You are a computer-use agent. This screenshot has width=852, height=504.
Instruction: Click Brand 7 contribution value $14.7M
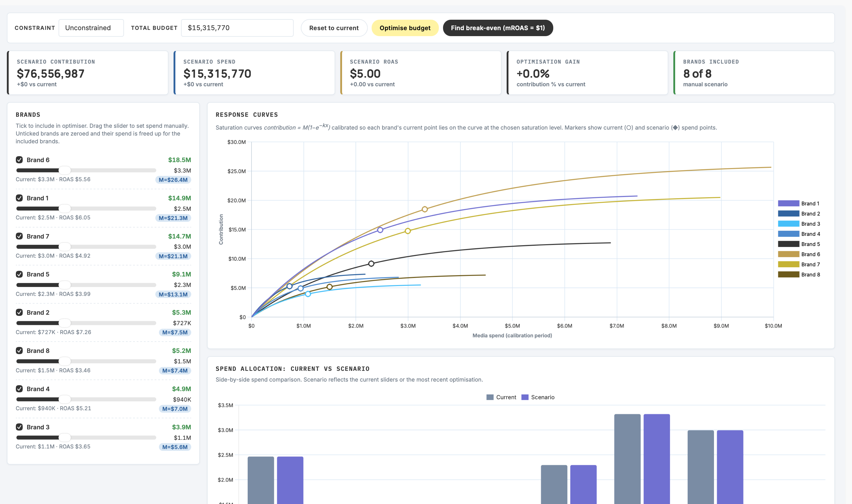click(x=179, y=236)
